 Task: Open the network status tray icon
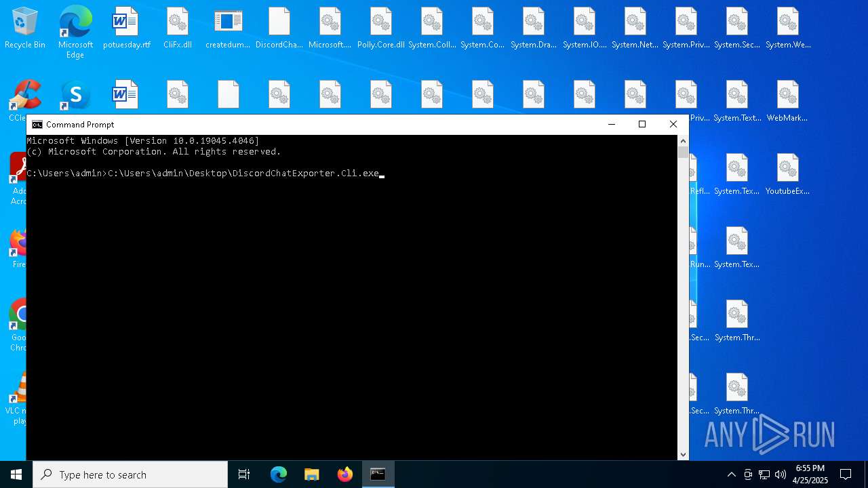(x=764, y=474)
